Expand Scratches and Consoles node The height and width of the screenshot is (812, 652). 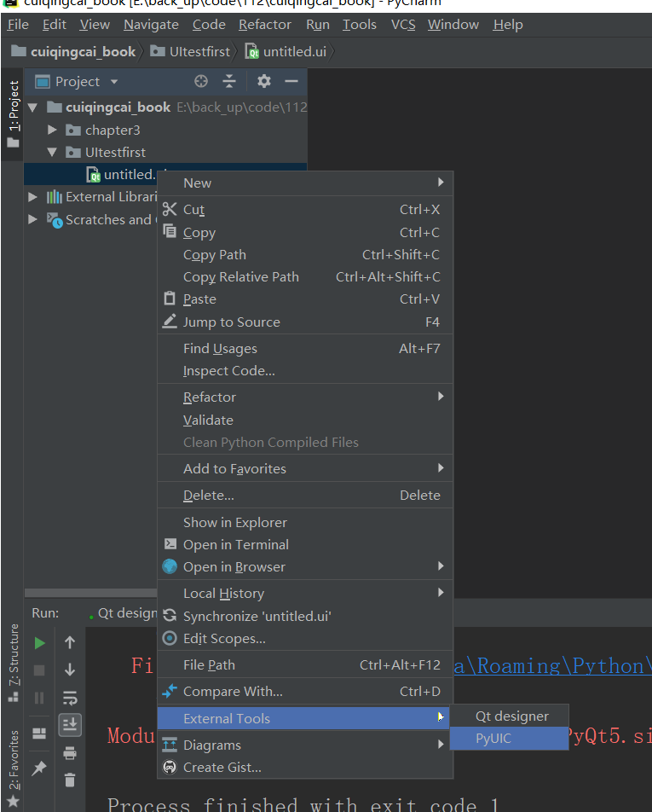(x=32, y=219)
